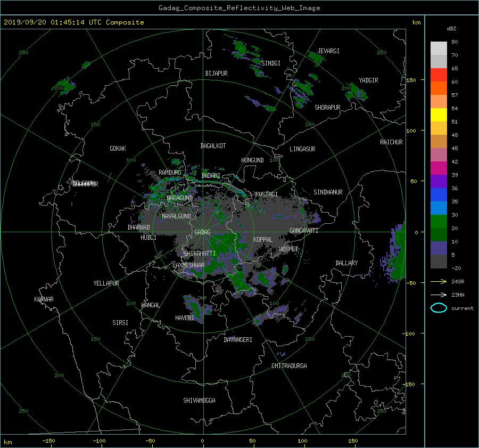Click the RAICHUR city label
This screenshot has width=479, height=448.
click(x=391, y=142)
